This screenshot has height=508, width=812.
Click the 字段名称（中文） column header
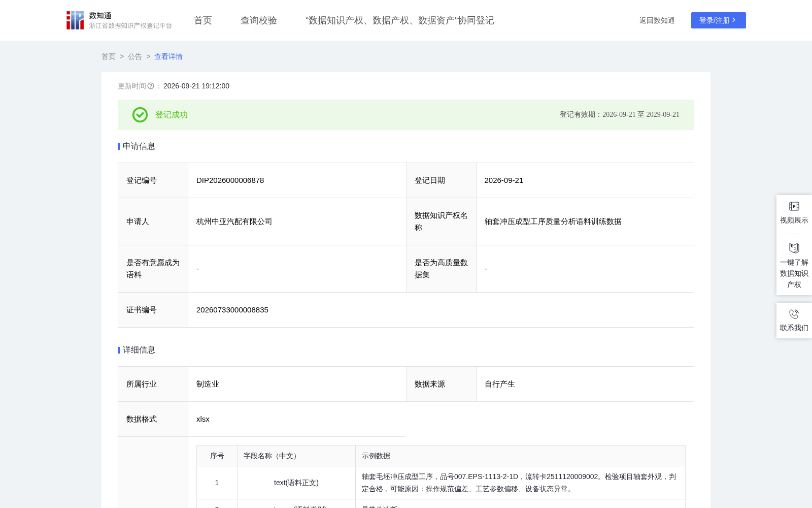[296, 456]
